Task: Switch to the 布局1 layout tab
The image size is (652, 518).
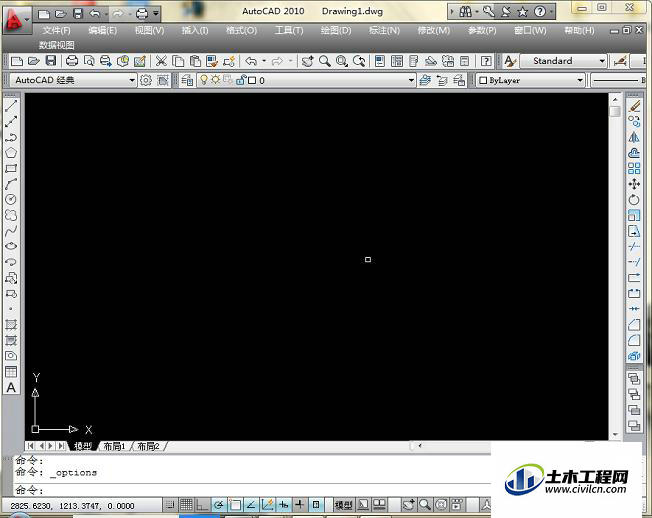Action: [x=114, y=446]
